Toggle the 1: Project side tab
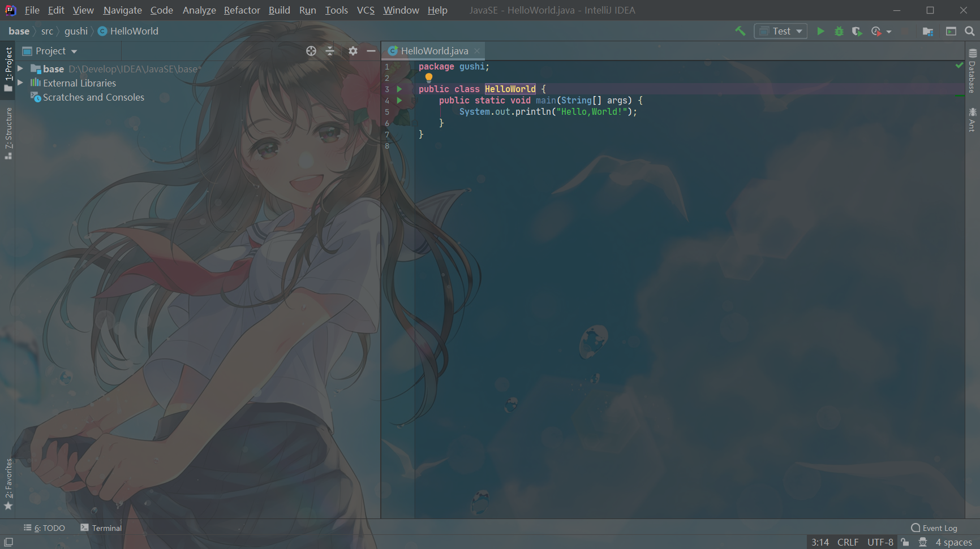Image resolution: width=980 pixels, height=549 pixels. [x=8, y=69]
